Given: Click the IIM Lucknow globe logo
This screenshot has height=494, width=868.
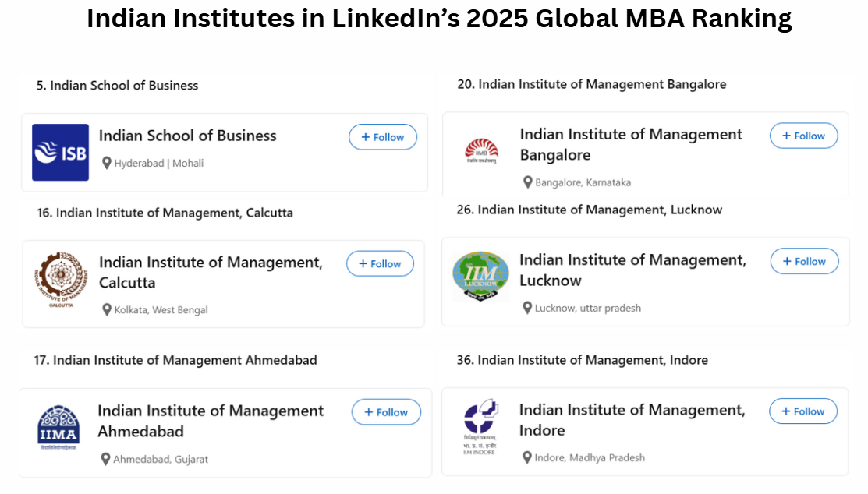Looking at the screenshot, I should [480, 276].
